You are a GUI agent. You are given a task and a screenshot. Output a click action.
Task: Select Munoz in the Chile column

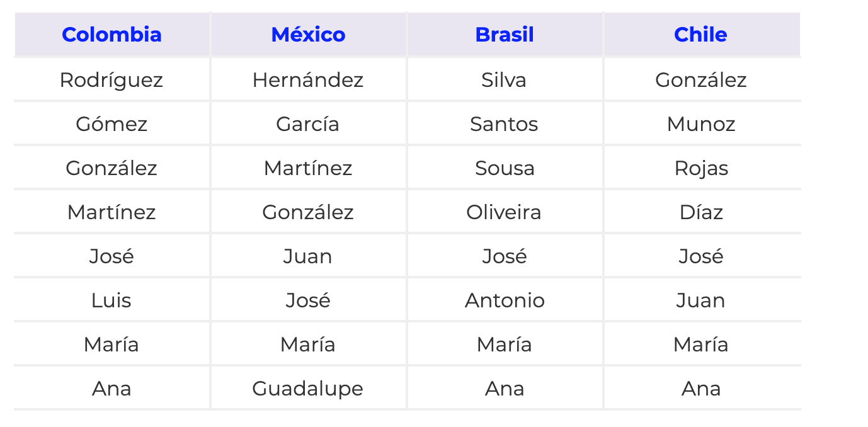pyautogui.click(x=701, y=124)
